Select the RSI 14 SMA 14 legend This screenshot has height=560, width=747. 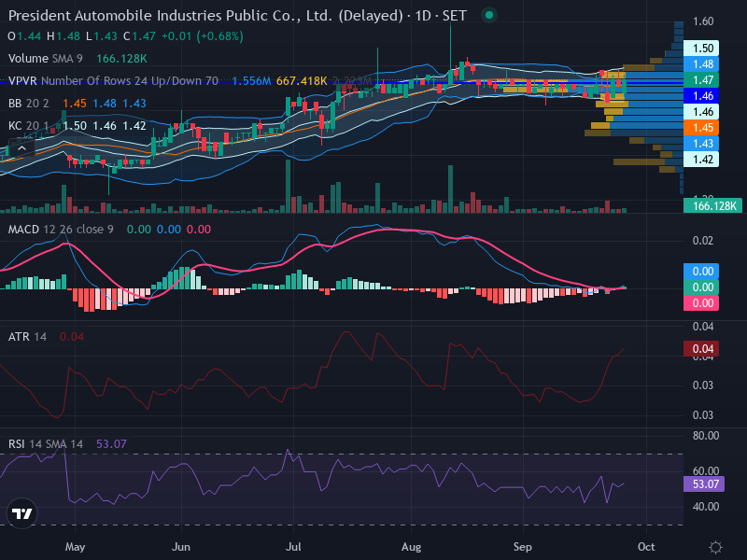pos(45,444)
